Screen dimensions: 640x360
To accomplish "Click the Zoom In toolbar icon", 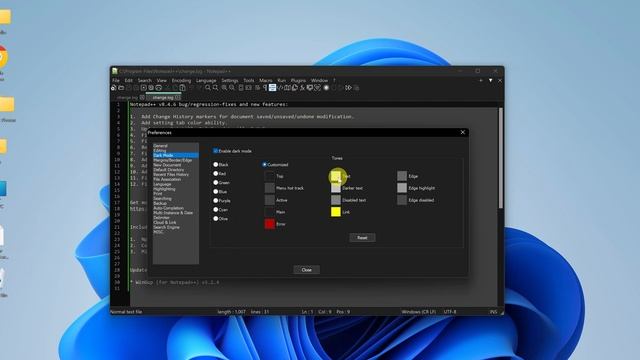I will [224, 88].
